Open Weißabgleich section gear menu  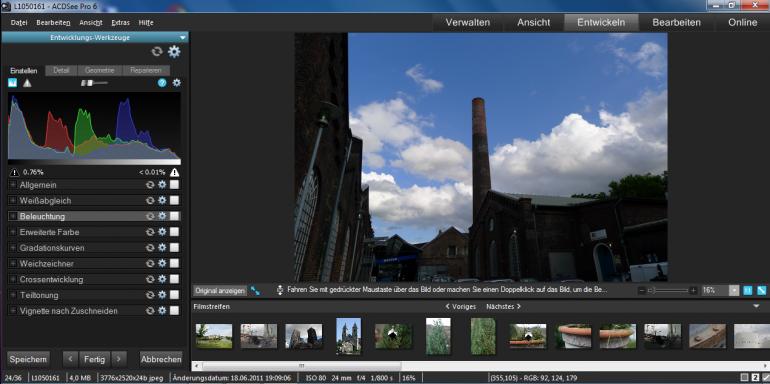tap(162, 201)
